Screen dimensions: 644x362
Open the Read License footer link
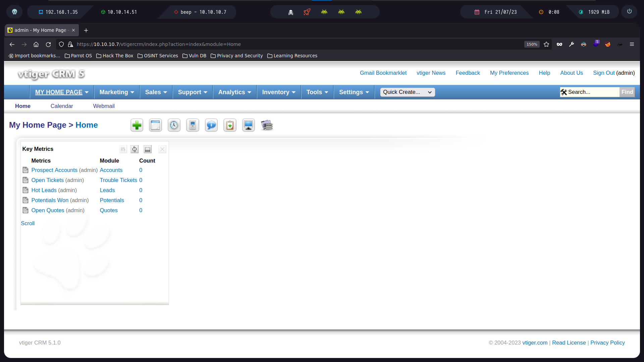(569, 343)
